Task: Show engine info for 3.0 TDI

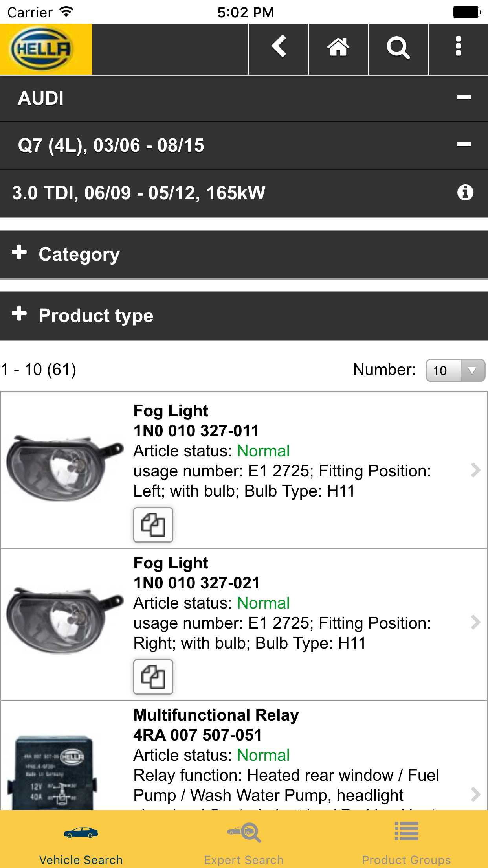Action: coord(465,193)
